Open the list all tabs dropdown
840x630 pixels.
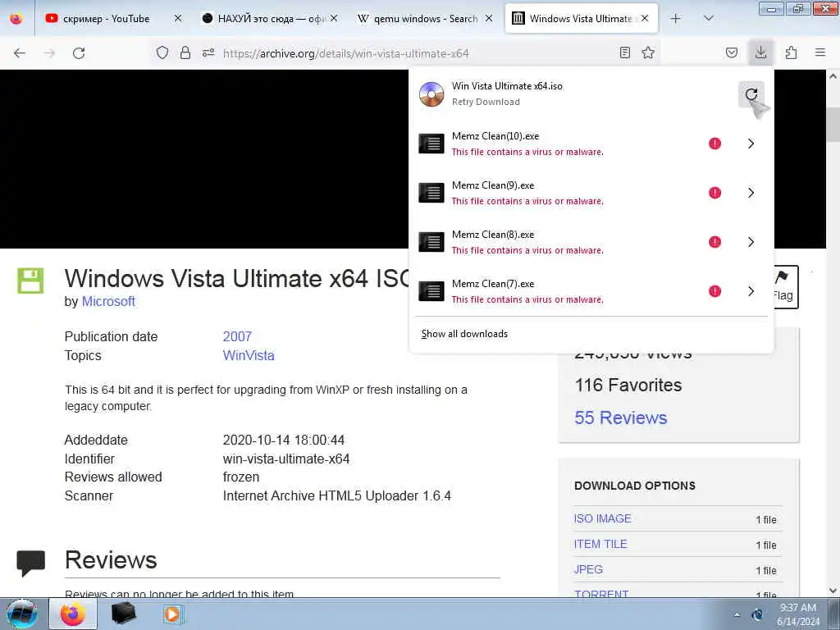point(708,19)
